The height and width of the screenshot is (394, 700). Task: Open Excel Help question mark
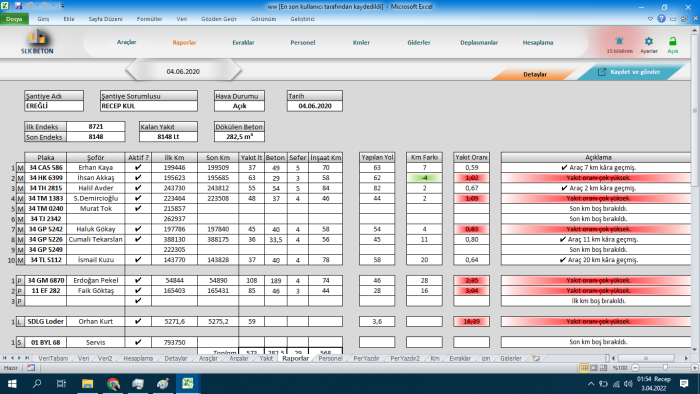click(661, 19)
